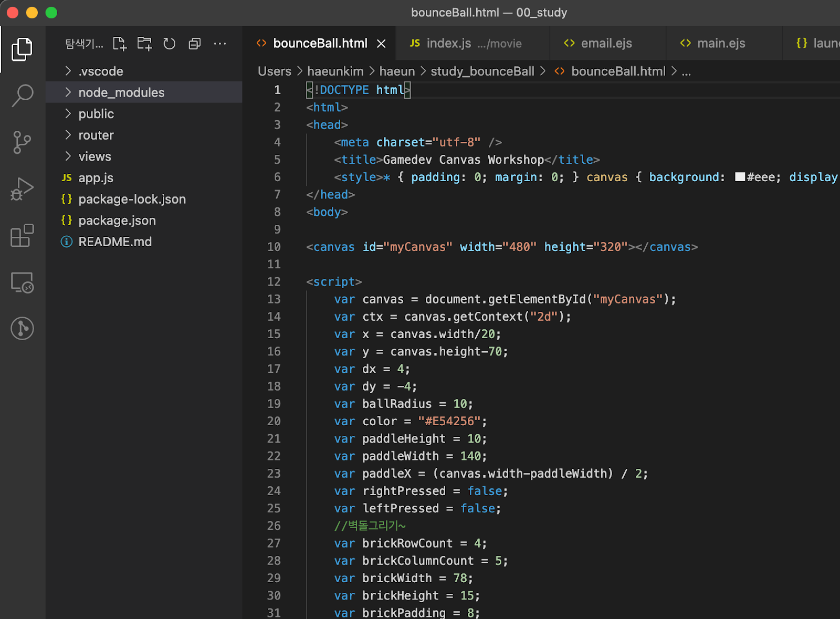Click 'rightPressed' variable on line 24
This screenshot has height=619, width=840.
(404, 491)
